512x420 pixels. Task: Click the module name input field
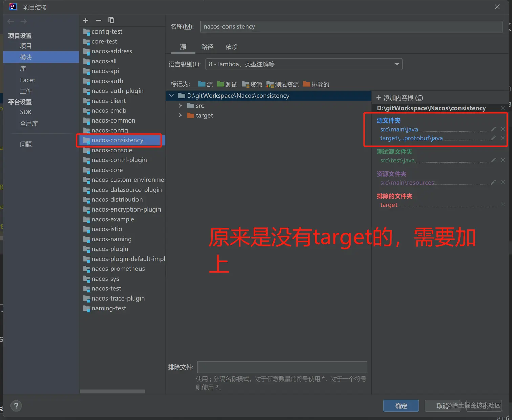[351, 27]
